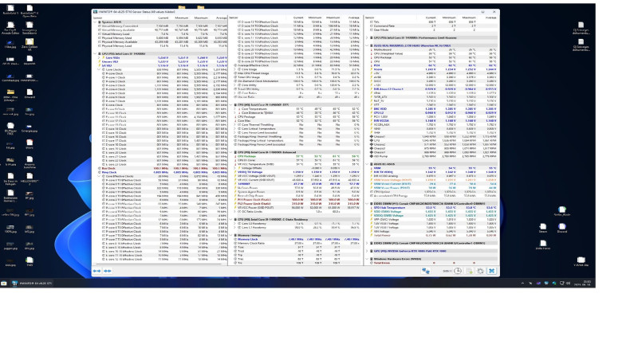
Task: Open the Zero Caliber VR desktop icon
Action: pos(30,44)
